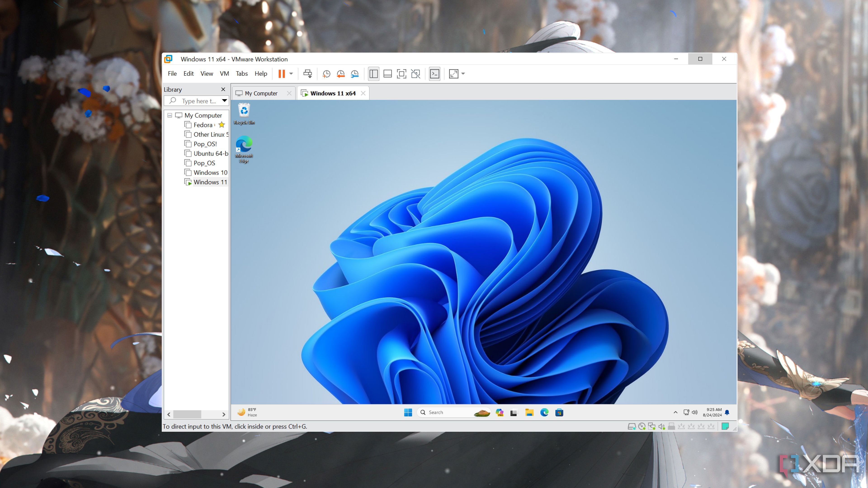Collapse the My Computer tree node
Screen dimensions: 868x488
[170, 115]
